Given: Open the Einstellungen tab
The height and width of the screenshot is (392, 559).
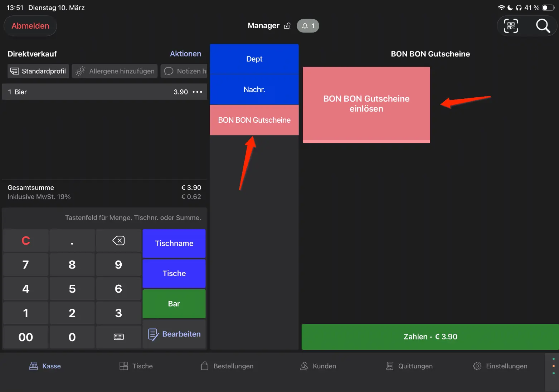Looking at the screenshot, I should (500, 366).
